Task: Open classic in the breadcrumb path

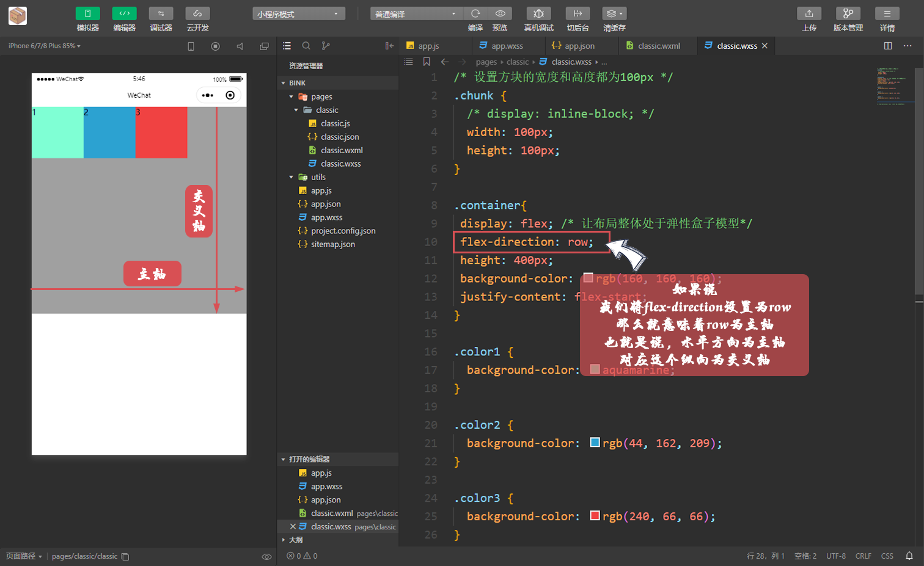Action: point(518,62)
